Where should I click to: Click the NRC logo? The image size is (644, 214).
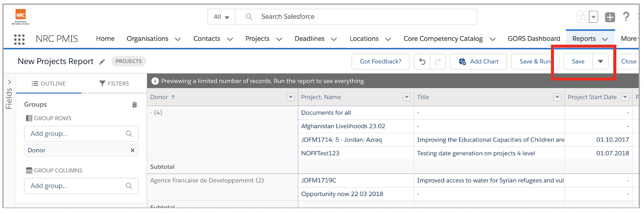21,17
